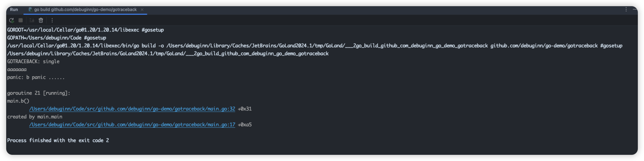Click the GOPATH setup line

(x=57, y=38)
